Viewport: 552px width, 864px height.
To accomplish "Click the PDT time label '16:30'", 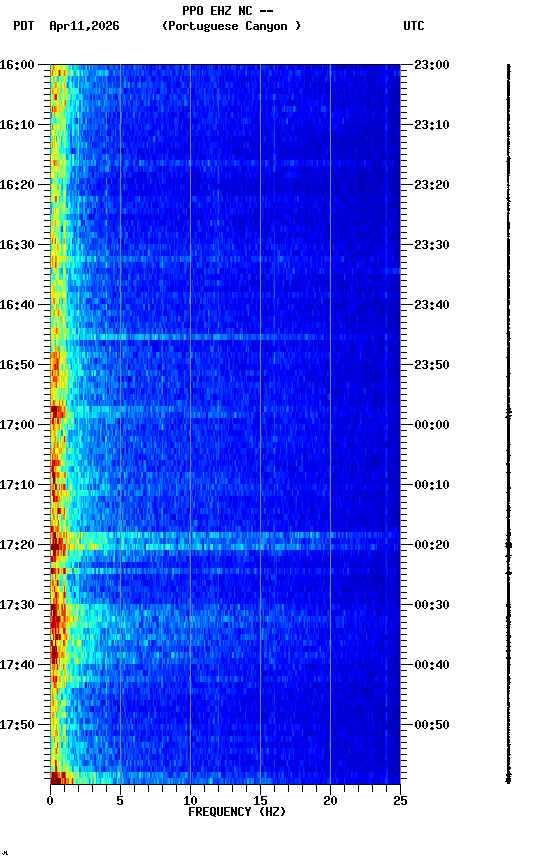I will 17,245.
